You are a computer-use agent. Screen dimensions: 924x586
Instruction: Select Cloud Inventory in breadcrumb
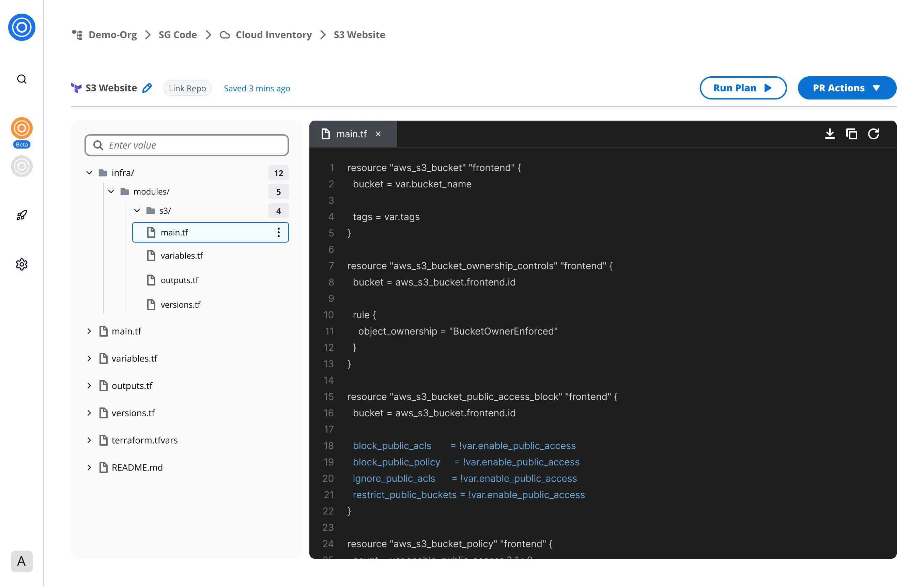coord(273,34)
